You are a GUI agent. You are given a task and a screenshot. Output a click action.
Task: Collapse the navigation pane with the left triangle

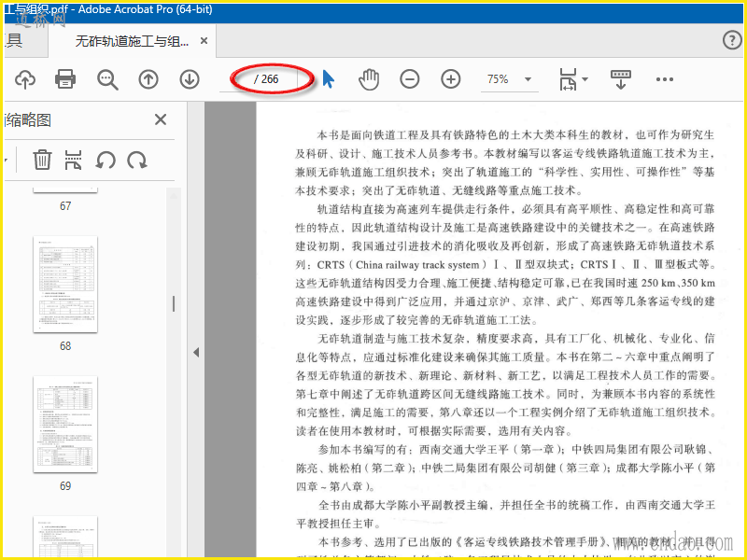tap(196, 353)
